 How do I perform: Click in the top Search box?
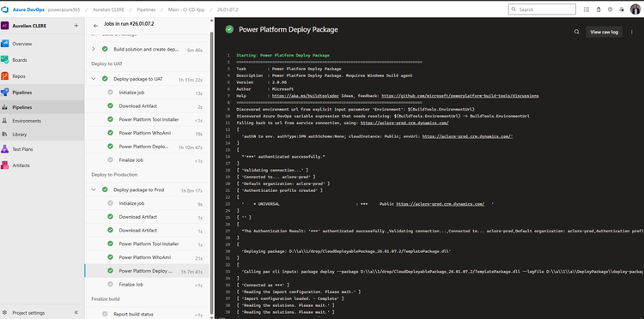(x=542, y=9)
